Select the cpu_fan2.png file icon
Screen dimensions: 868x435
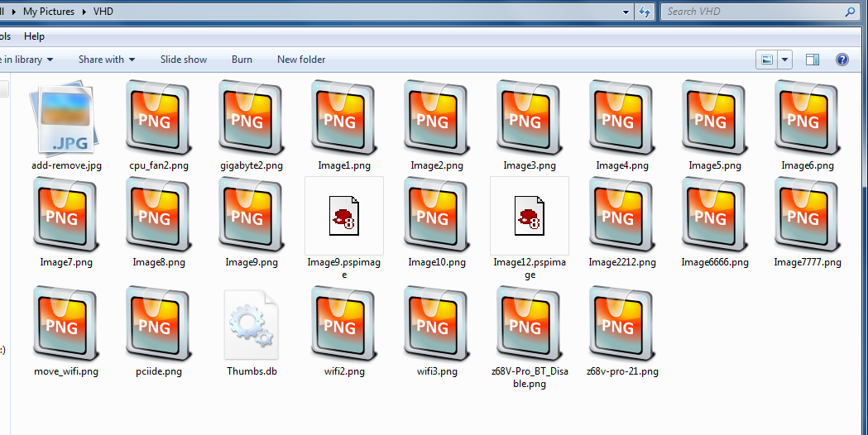coord(158,118)
